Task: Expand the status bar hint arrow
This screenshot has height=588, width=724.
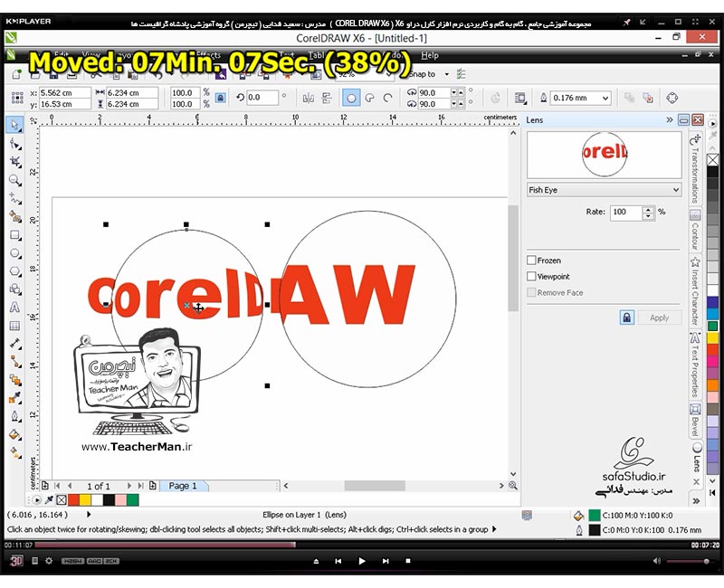Action: click(494, 529)
